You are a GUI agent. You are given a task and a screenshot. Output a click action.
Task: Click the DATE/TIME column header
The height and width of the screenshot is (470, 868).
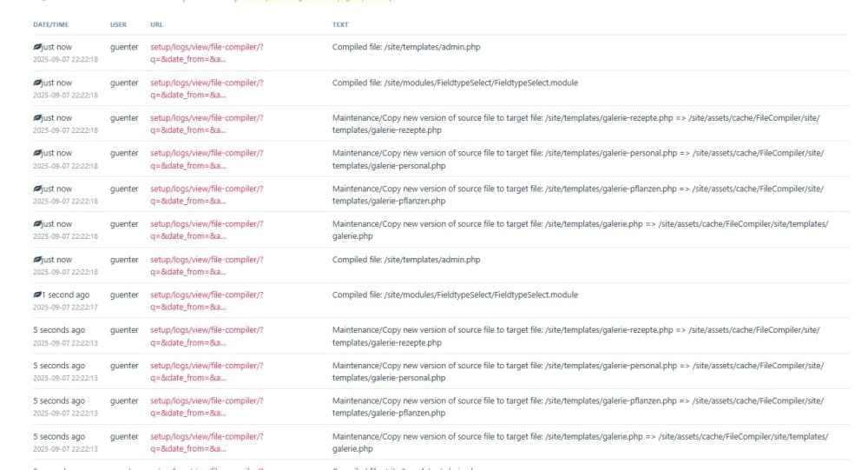(x=49, y=24)
